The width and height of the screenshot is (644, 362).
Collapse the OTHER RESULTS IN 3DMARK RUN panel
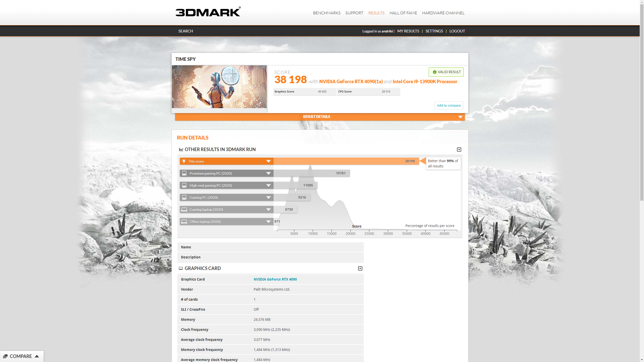click(459, 149)
